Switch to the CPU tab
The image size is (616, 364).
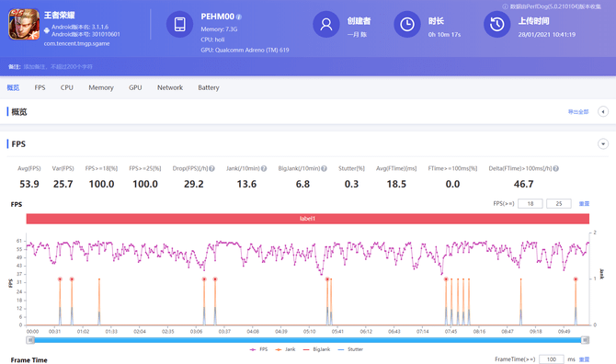click(x=67, y=87)
